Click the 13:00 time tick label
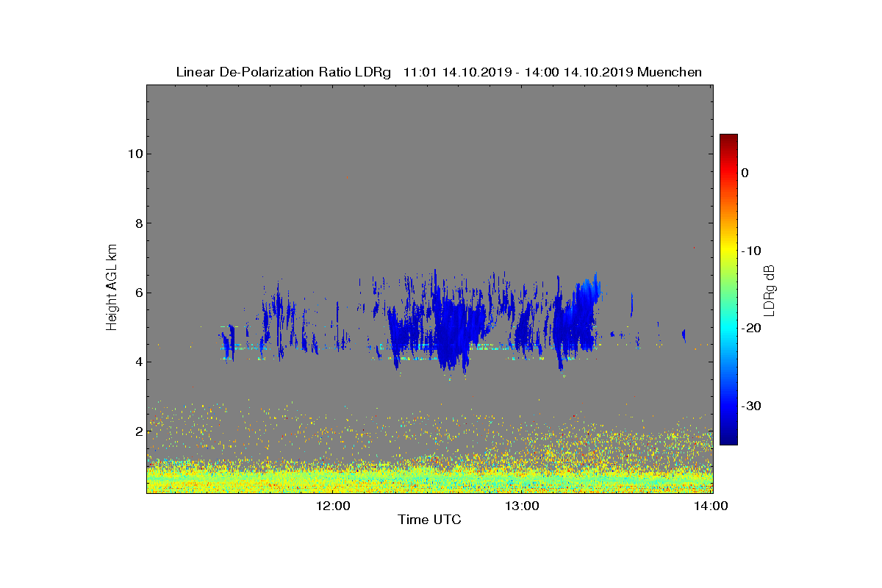882x588 pixels. (523, 506)
